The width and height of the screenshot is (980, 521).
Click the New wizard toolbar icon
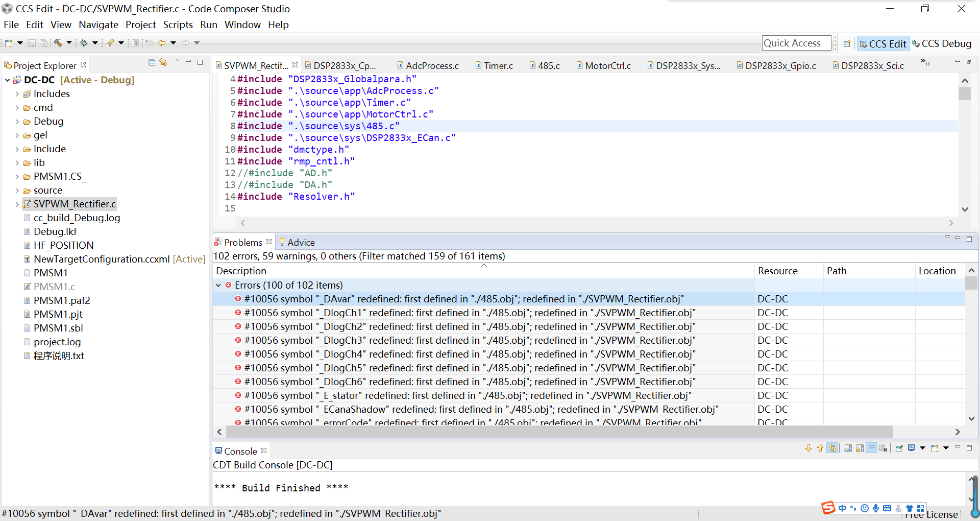tap(9, 43)
